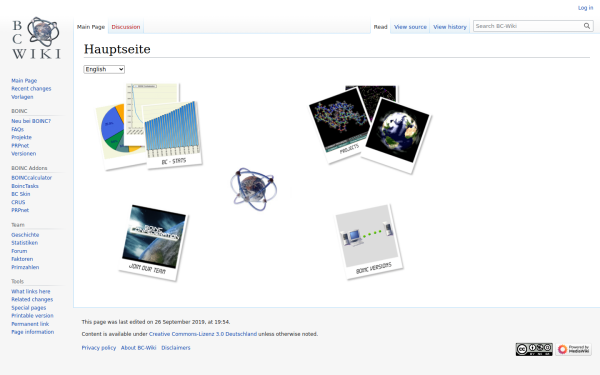This screenshot has height=375, width=600.
Task: Open the Neu bei BOINC? link
Action: [x=31, y=121]
